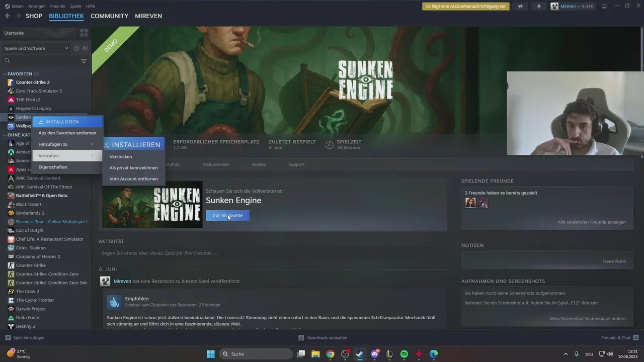This screenshot has width=644, height=362.
Task: Switch to SHOP tab
Action: click(34, 16)
